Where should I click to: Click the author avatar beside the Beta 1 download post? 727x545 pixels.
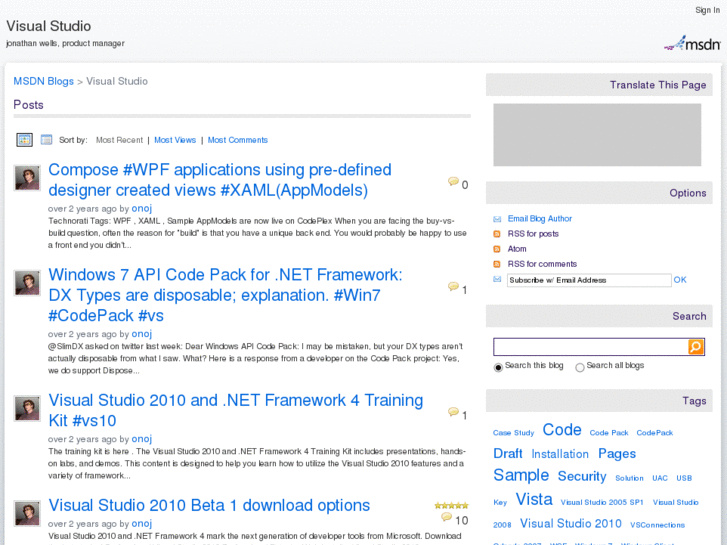coord(27,513)
